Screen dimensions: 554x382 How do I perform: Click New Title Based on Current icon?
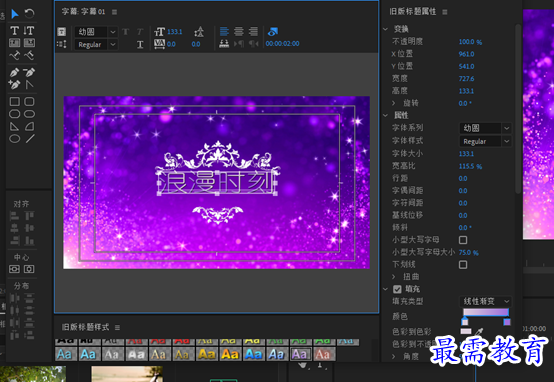tap(61, 32)
